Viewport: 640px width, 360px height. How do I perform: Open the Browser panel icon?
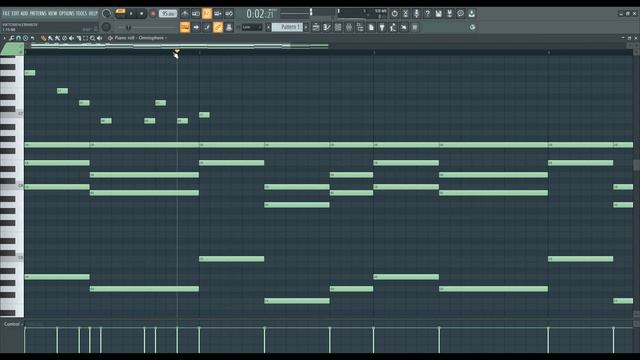(360, 27)
